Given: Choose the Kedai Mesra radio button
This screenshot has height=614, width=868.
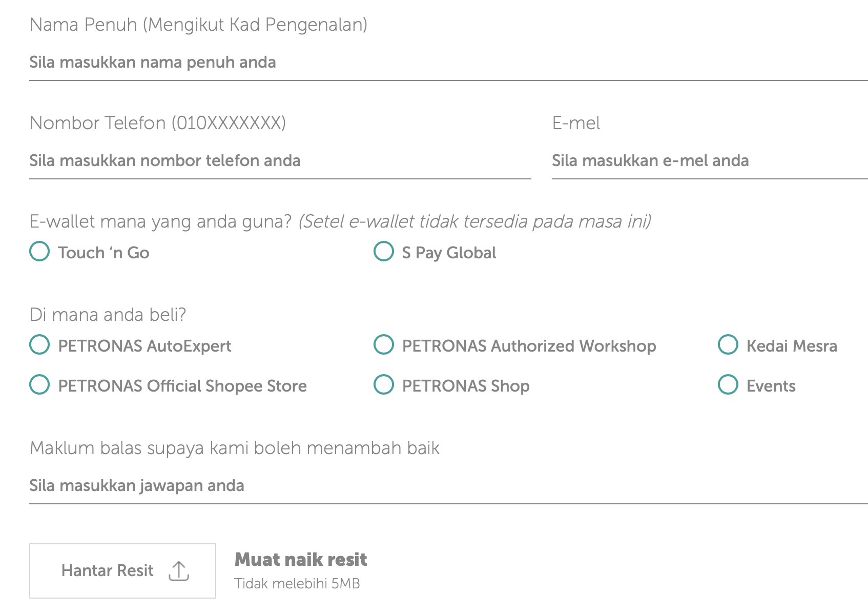Looking at the screenshot, I should [x=728, y=345].
